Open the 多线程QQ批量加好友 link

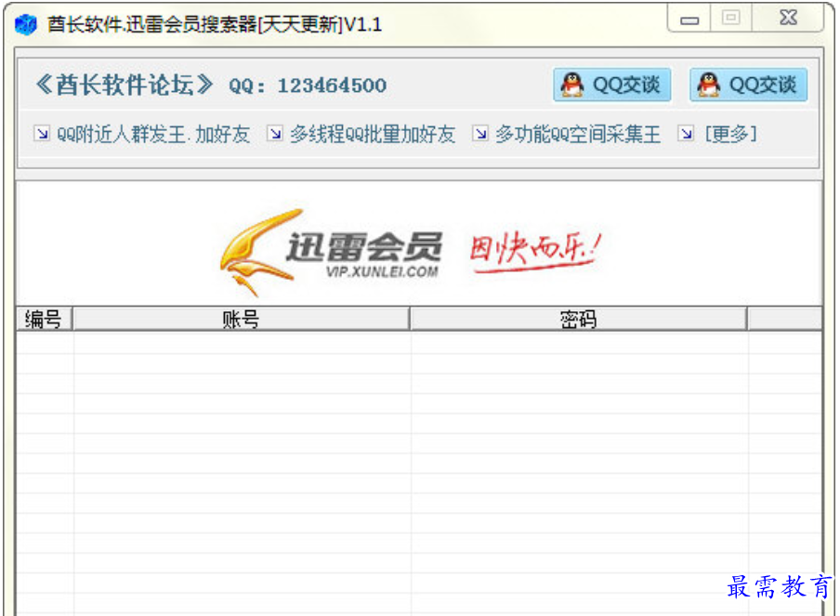373,134
